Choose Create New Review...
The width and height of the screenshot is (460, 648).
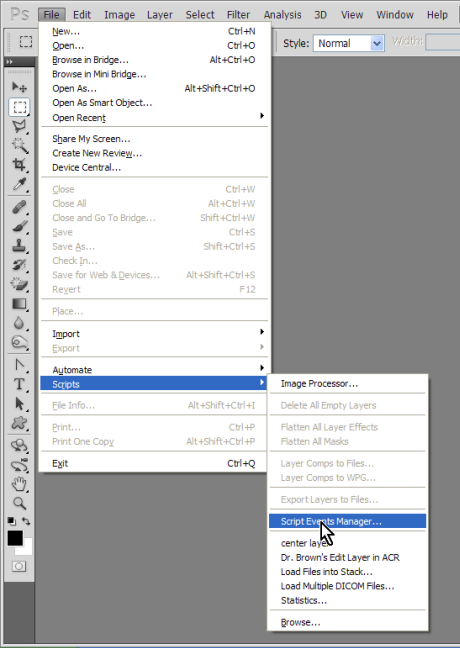click(x=154, y=153)
